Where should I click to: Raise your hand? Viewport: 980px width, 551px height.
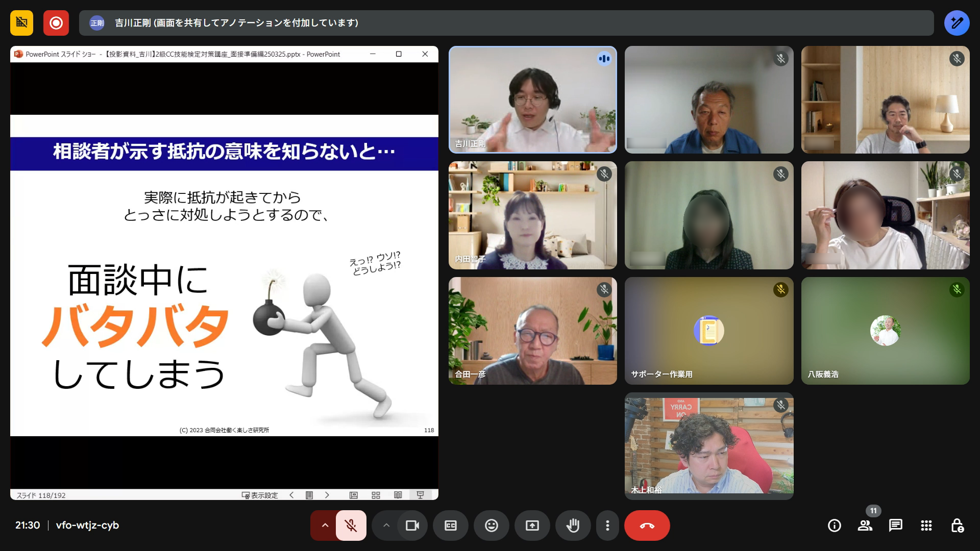click(573, 525)
